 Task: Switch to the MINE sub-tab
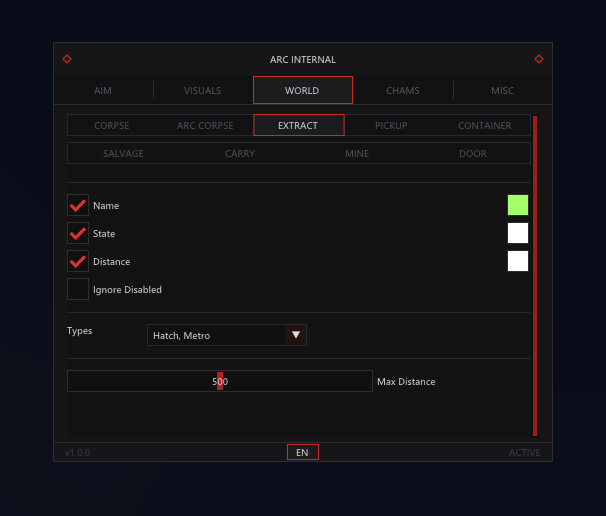click(x=357, y=153)
